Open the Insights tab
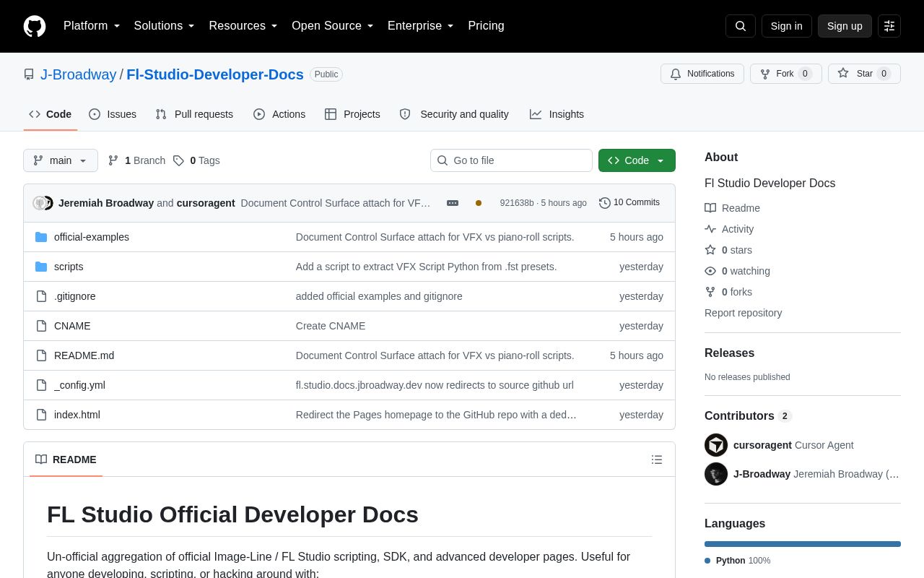Screen dimensions: 924x578 557,114
